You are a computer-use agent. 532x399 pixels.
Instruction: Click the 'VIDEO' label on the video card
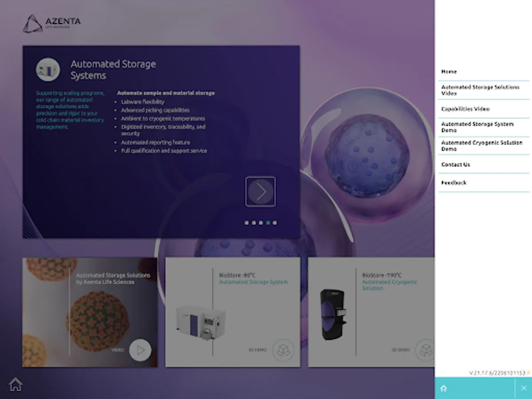tap(117, 350)
